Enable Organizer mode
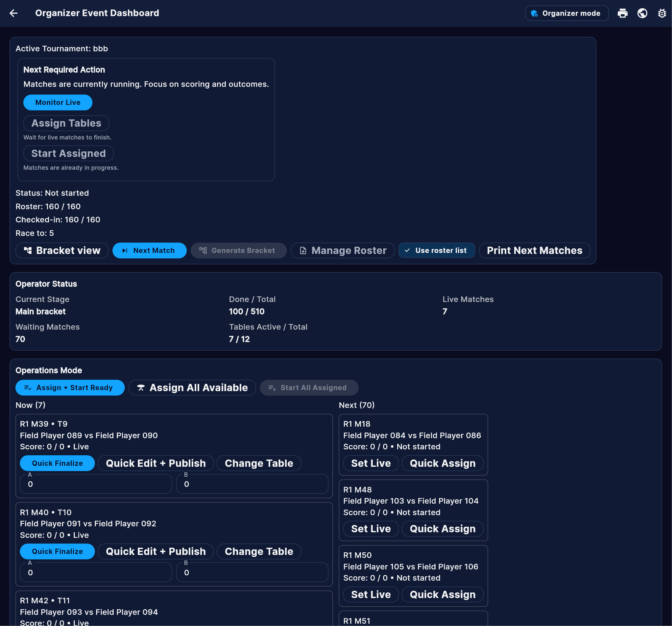 click(567, 13)
